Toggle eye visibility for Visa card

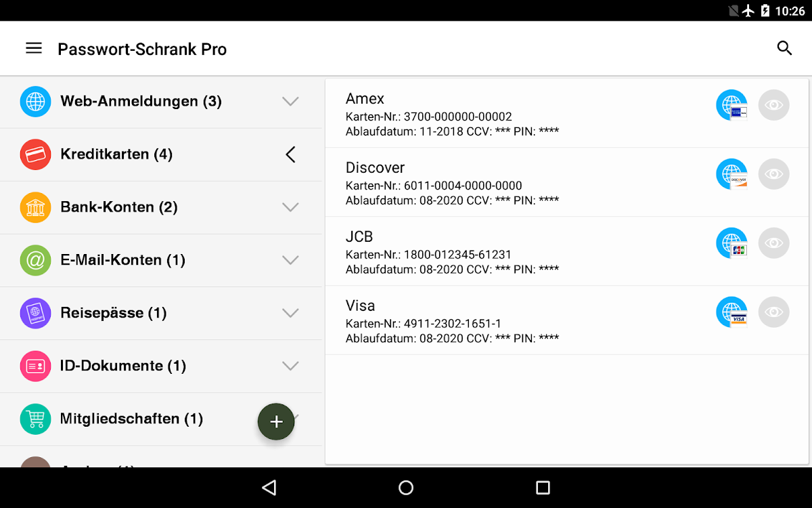(773, 312)
